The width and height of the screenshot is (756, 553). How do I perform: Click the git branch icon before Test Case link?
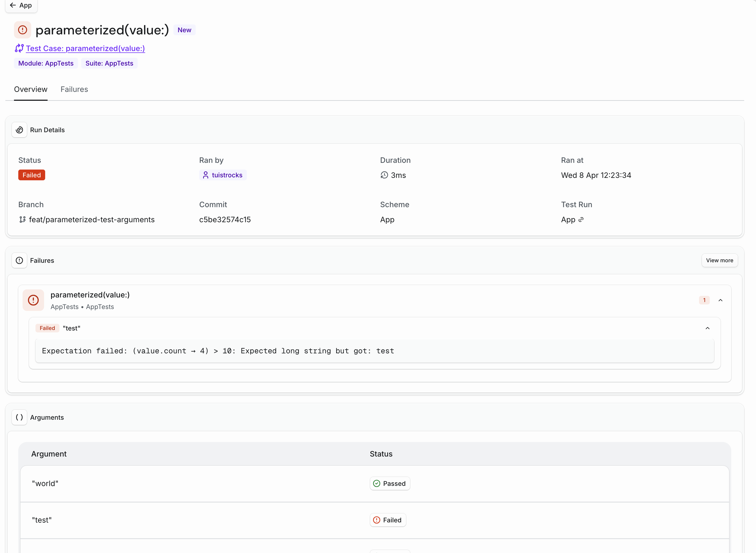point(19,48)
